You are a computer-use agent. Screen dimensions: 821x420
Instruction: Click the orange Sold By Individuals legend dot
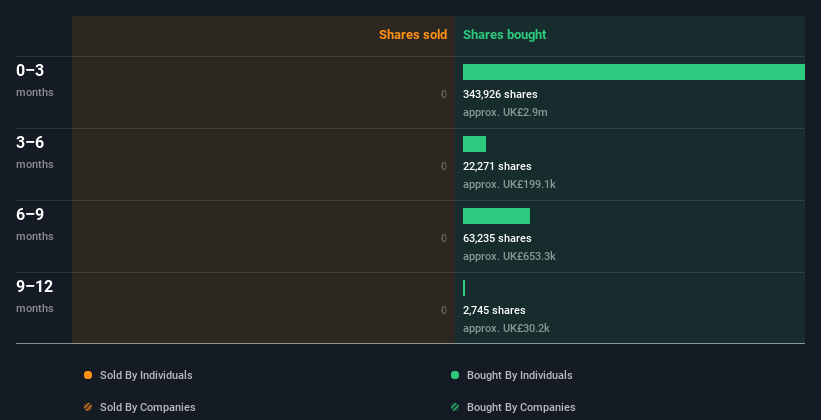coord(88,375)
